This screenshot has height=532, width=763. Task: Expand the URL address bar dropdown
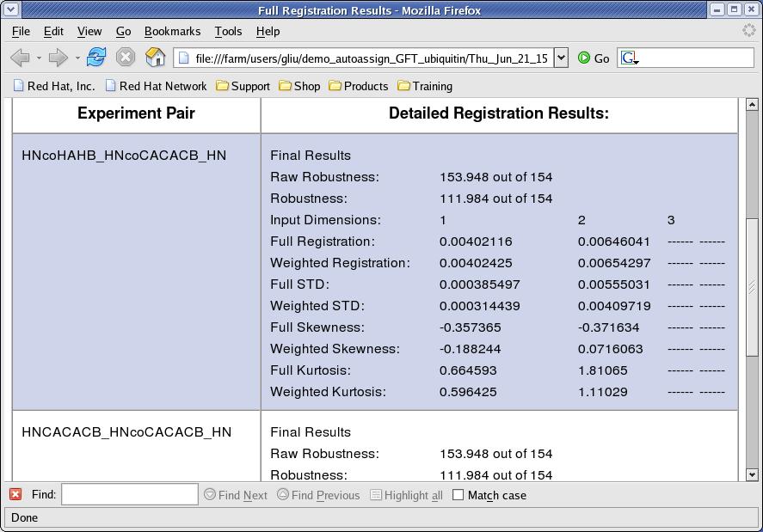pyautogui.click(x=561, y=58)
